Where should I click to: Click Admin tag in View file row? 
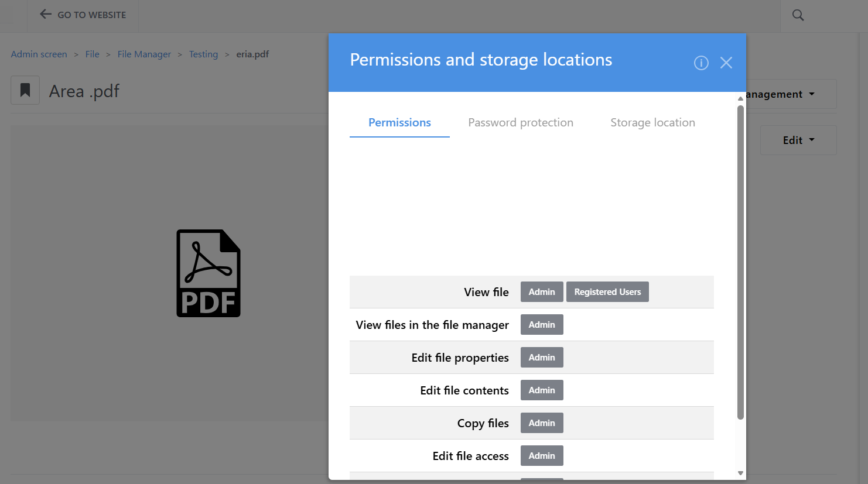(x=542, y=292)
